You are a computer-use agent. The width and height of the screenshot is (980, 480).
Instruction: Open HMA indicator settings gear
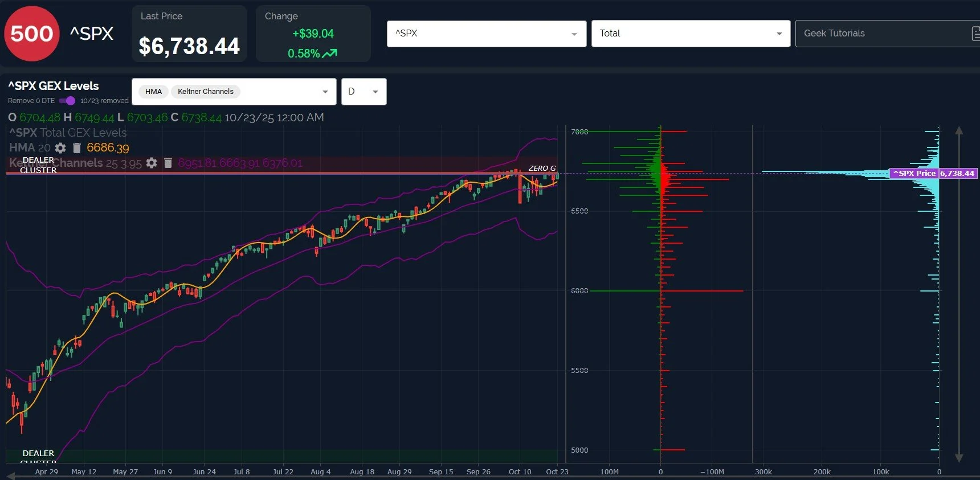60,148
